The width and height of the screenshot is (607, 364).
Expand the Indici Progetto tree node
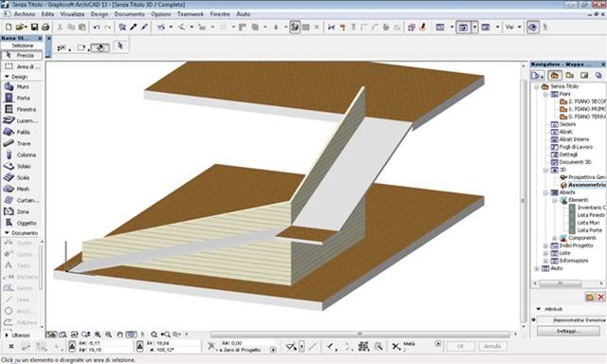pyautogui.click(x=545, y=246)
